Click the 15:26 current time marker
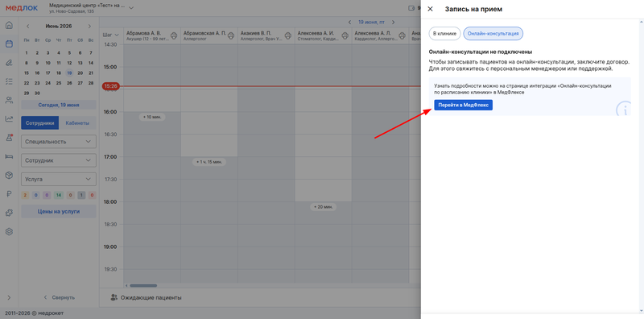 tap(110, 86)
